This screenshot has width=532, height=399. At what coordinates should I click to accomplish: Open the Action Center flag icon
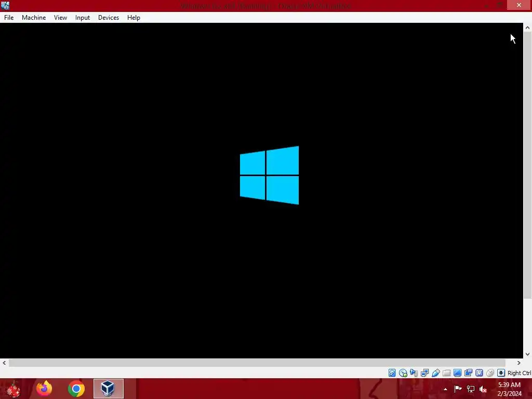coord(458,389)
